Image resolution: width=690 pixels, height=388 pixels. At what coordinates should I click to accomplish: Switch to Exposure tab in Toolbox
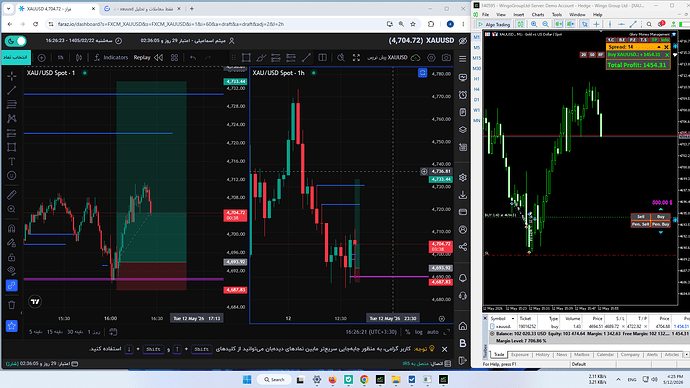point(520,355)
